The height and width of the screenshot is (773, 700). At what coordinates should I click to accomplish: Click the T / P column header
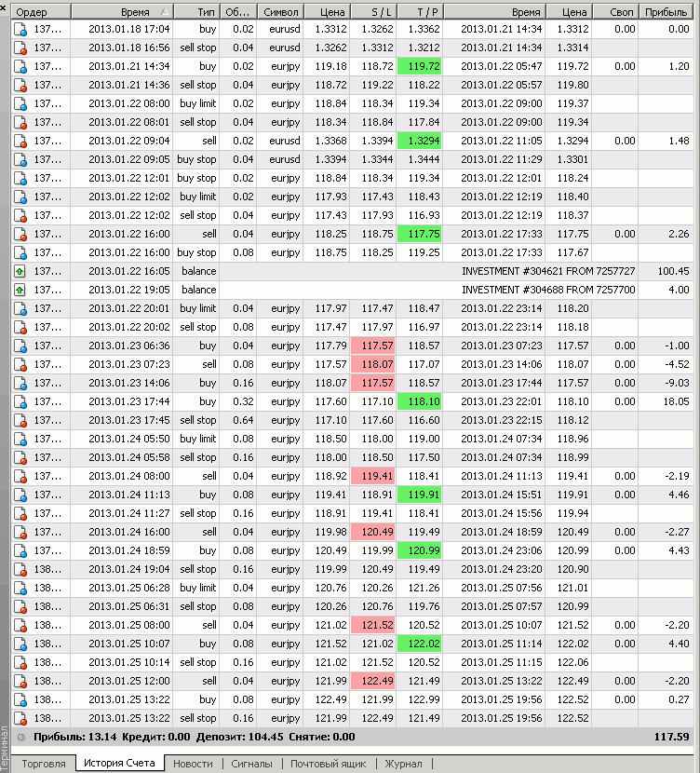(420, 12)
